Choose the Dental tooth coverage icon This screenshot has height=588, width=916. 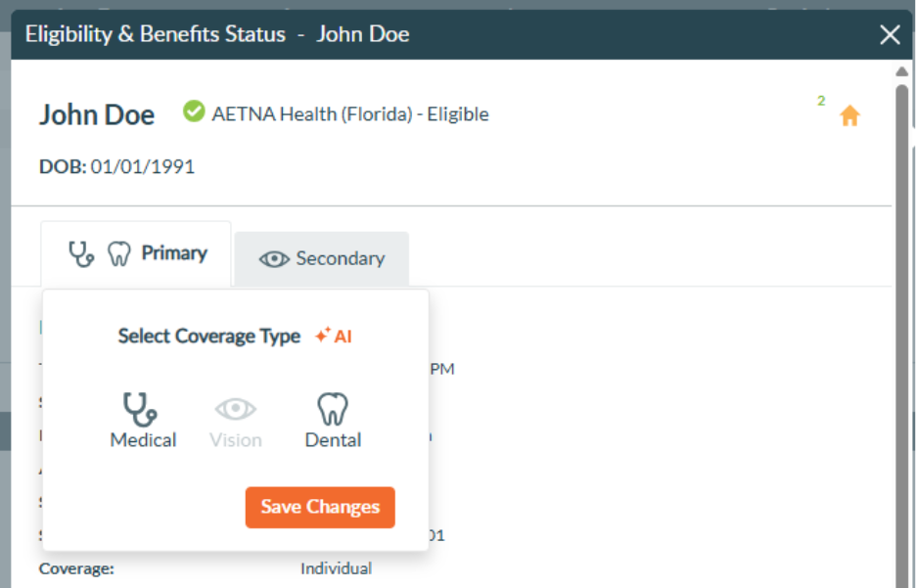pos(333,409)
